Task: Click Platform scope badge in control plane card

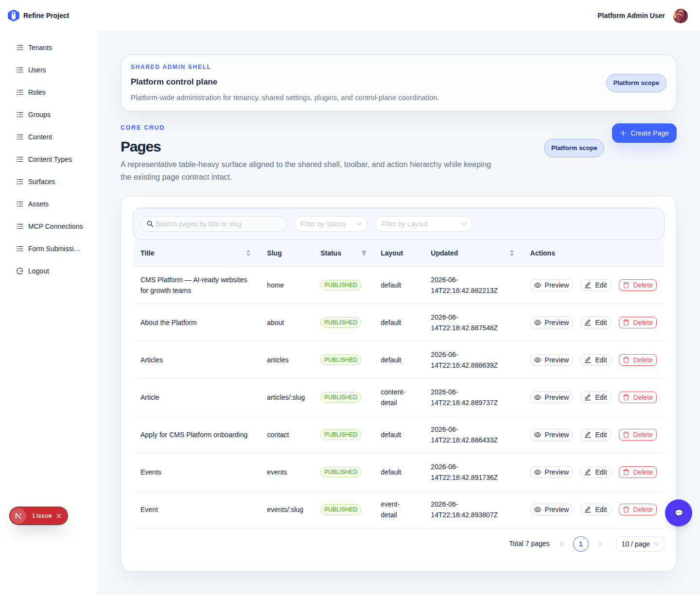Action: click(x=636, y=83)
